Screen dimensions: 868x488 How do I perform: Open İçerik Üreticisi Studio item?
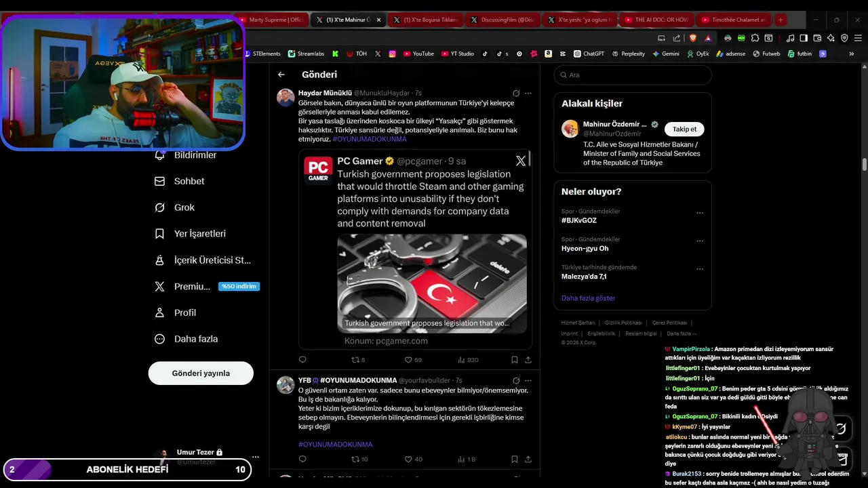[x=203, y=260]
